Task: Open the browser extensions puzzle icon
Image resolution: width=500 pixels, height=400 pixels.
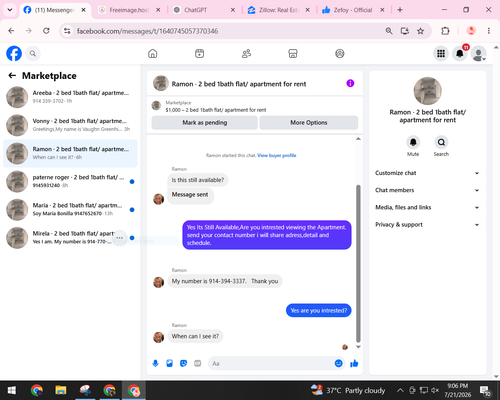Action: point(445,31)
